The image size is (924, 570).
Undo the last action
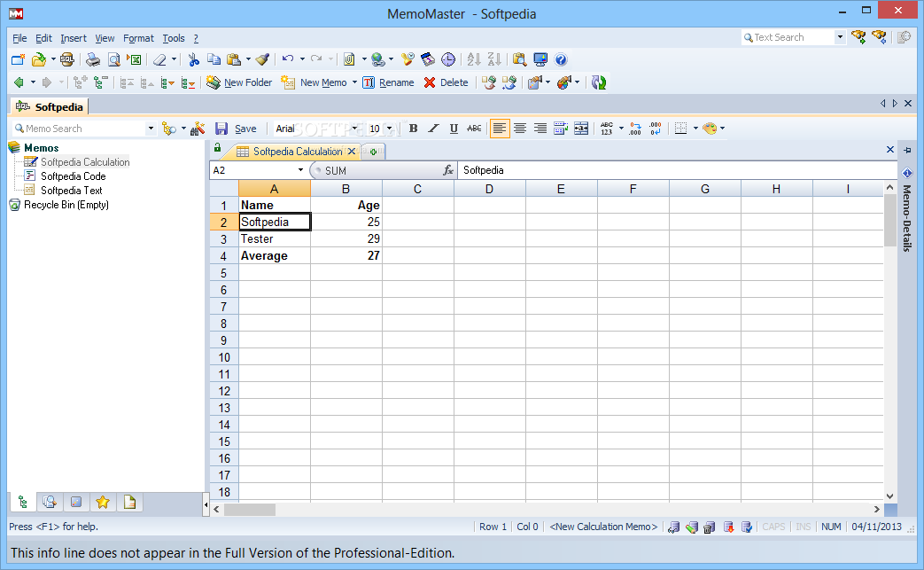coord(288,59)
